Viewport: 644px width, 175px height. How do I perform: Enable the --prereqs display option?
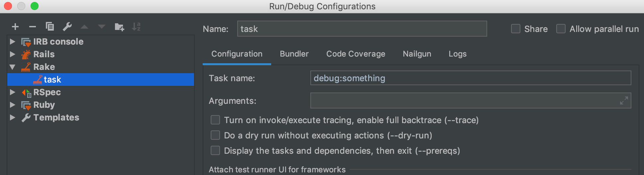point(215,150)
